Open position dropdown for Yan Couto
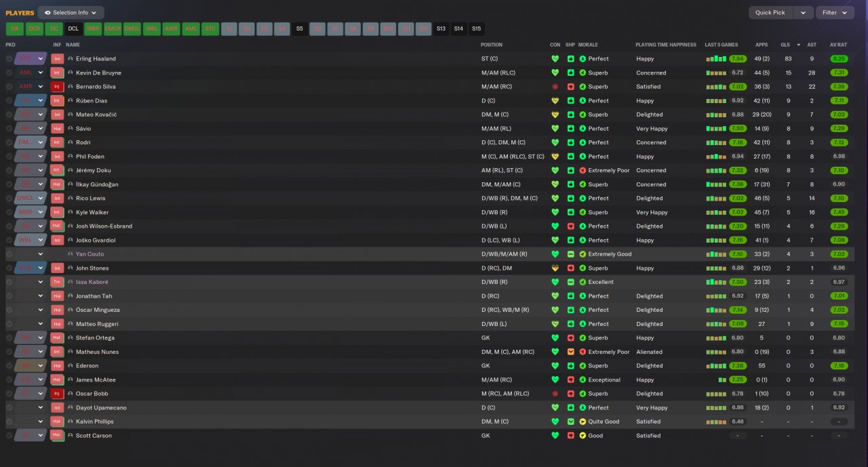Image resolution: width=868 pixels, height=467 pixels. tap(41, 254)
